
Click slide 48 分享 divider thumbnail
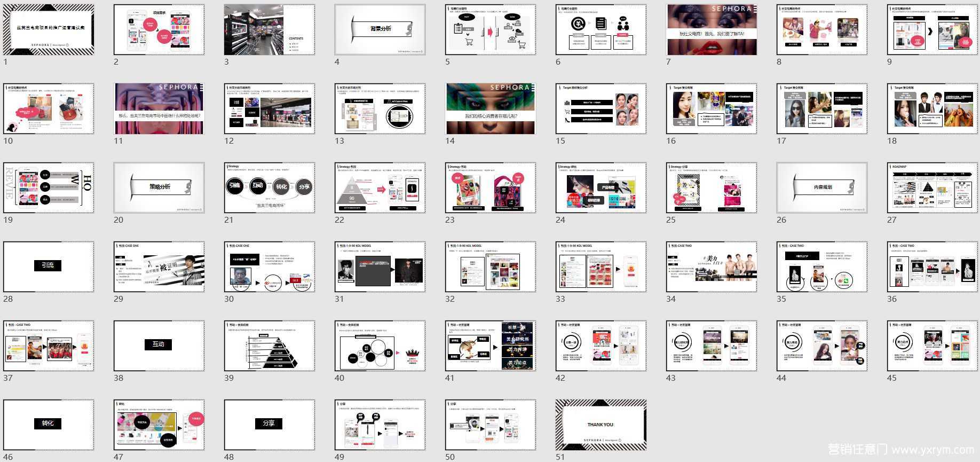[270, 425]
